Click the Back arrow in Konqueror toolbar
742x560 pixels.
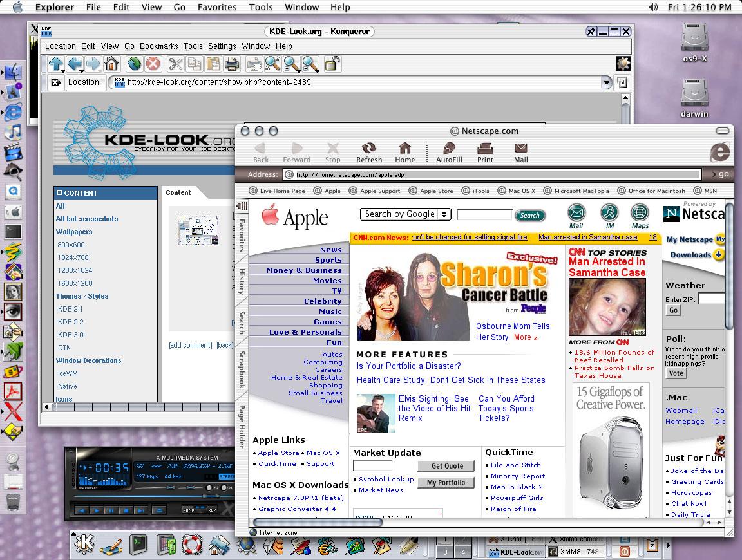[74, 63]
